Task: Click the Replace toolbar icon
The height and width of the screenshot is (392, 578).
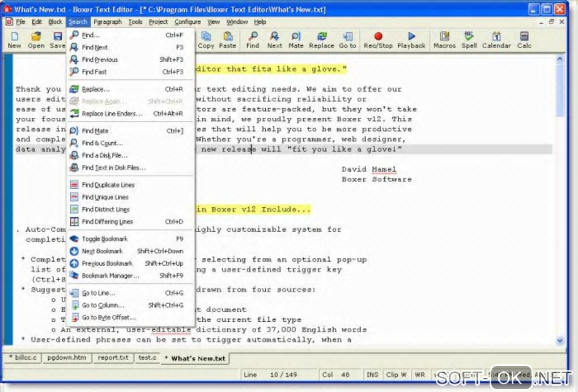Action: (x=321, y=40)
